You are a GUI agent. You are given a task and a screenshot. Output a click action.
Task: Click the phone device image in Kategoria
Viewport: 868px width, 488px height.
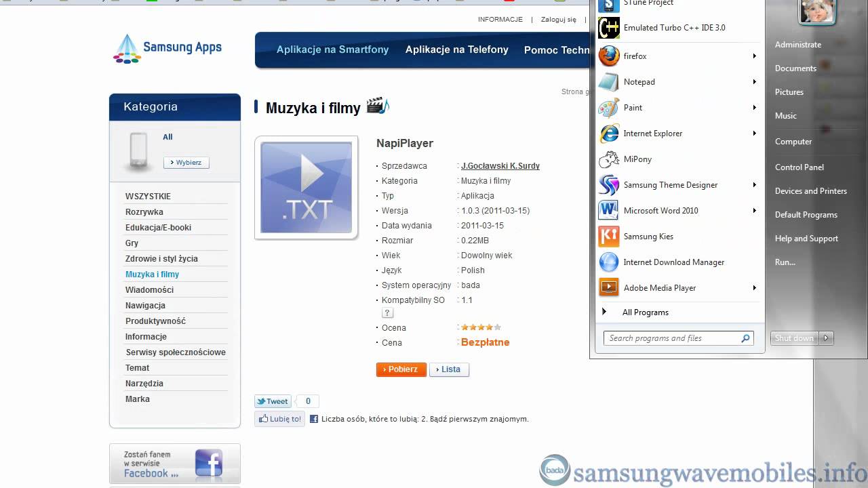[x=138, y=150]
